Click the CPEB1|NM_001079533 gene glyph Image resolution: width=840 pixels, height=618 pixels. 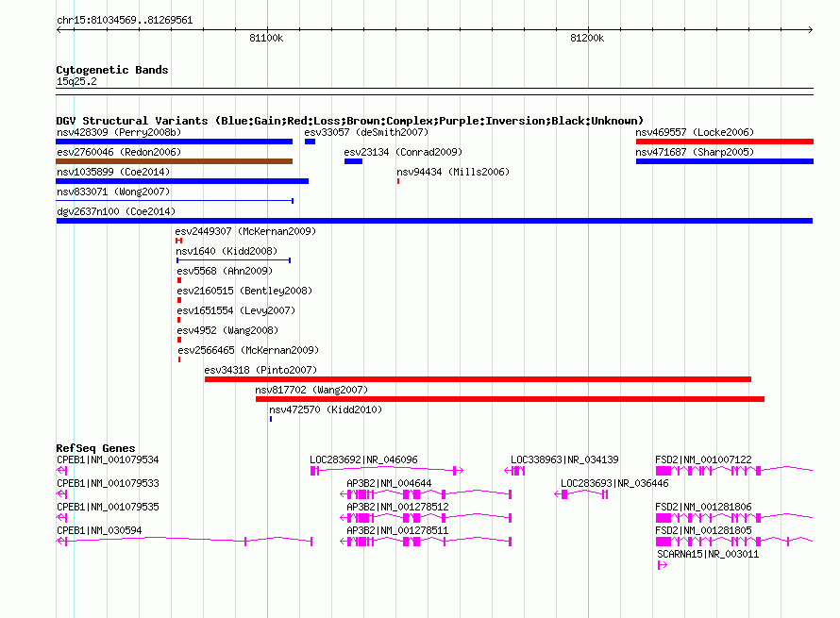click(x=61, y=493)
